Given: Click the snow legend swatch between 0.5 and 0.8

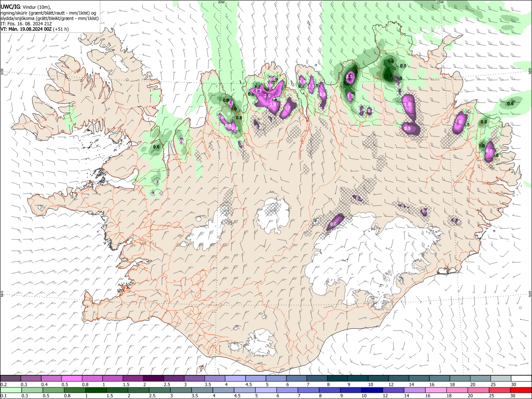Looking at the screenshot, I should [x=71, y=378].
